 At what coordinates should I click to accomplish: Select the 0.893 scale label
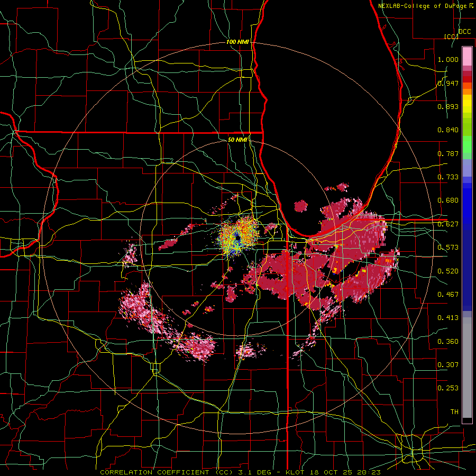click(x=448, y=106)
